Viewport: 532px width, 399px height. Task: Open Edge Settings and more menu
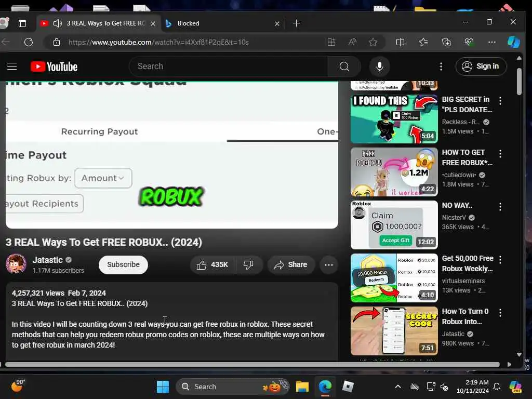(491, 42)
